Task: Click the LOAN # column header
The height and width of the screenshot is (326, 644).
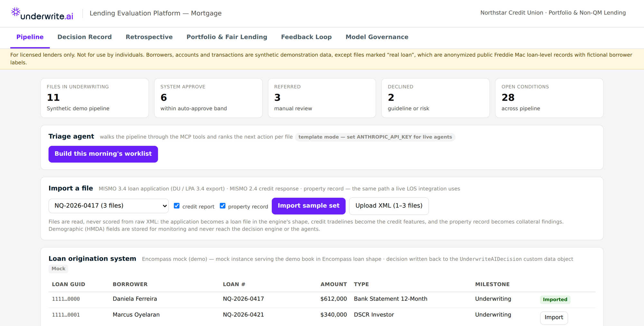Action: pyautogui.click(x=234, y=284)
